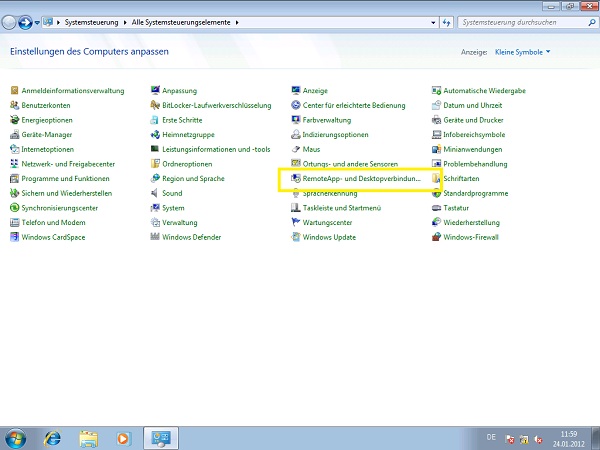Open Farbverwaltung link

(x=327, y=120)
